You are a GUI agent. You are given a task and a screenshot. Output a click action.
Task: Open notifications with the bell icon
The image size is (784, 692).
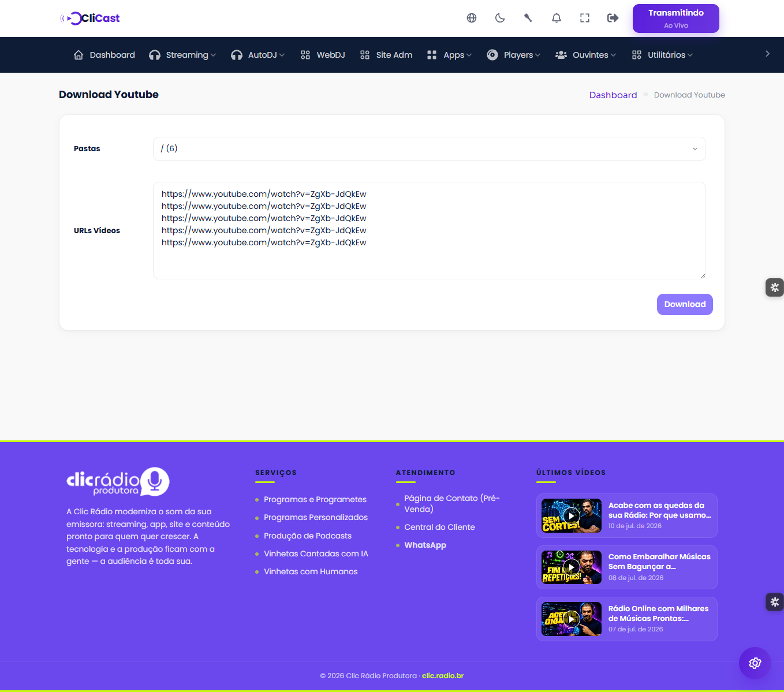point(557,18)
